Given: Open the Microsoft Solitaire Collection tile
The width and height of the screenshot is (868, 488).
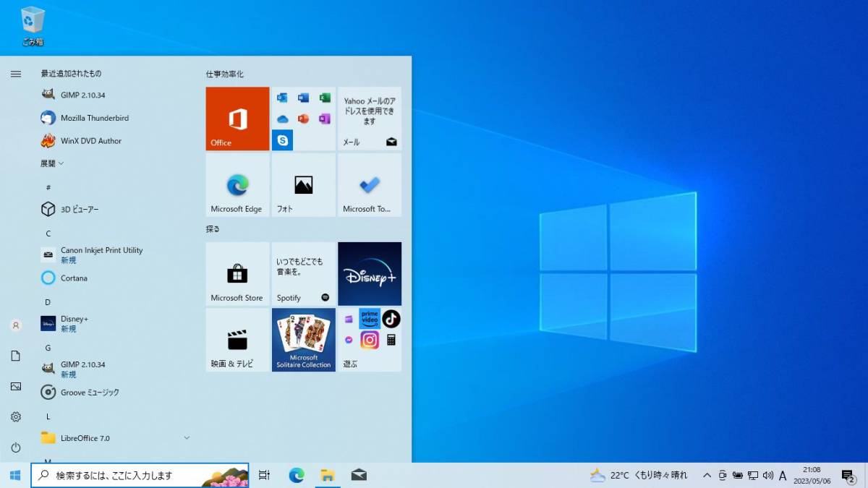Looking at the screenshot, I should (x=303, y=340).
